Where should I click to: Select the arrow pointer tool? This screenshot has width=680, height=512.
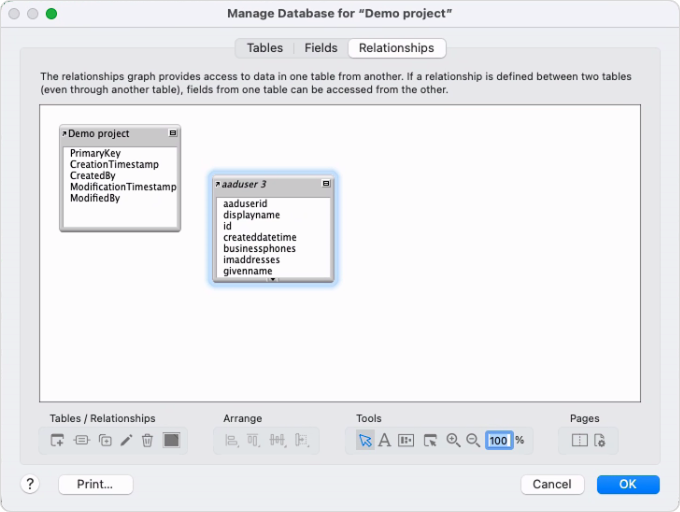coord(365,440)
